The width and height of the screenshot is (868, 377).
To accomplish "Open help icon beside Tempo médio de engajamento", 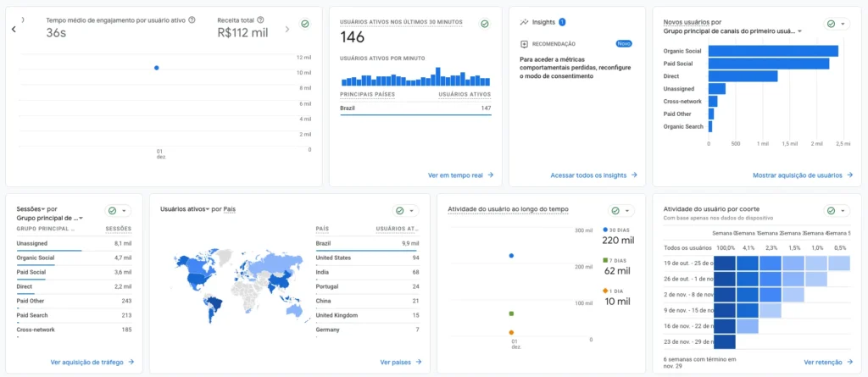I will coord(192,19).
